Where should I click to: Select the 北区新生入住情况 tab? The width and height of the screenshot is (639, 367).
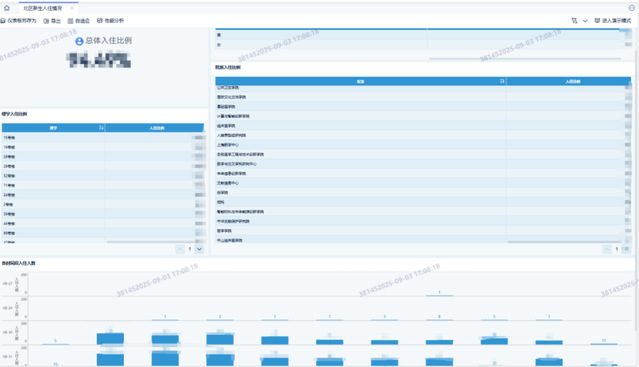click(43, 8)
